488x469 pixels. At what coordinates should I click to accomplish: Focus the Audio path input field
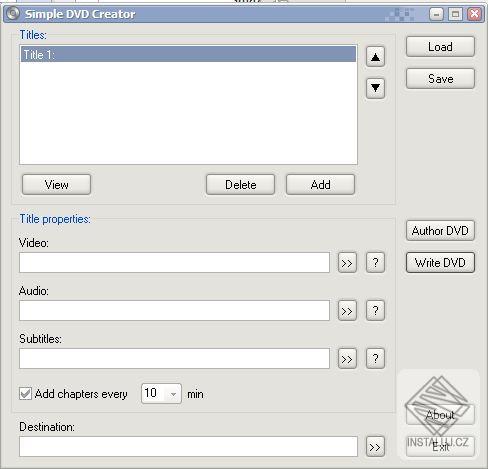tap(174, 311)
